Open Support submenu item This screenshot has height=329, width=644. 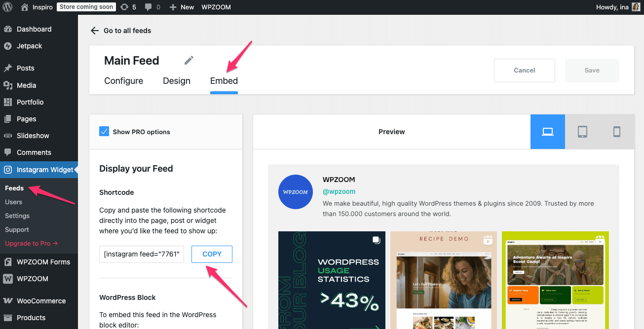[17, 229]
